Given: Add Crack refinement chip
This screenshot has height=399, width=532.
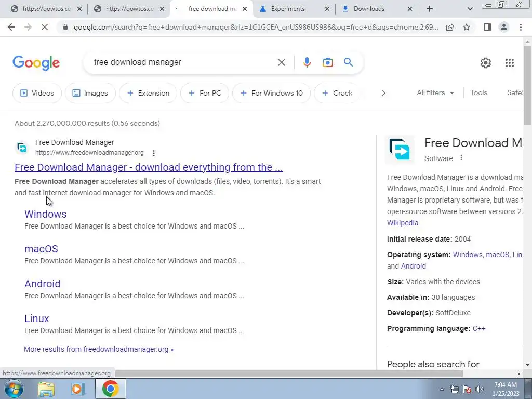Looking at the screenshot, I should (x=337, y=93).
